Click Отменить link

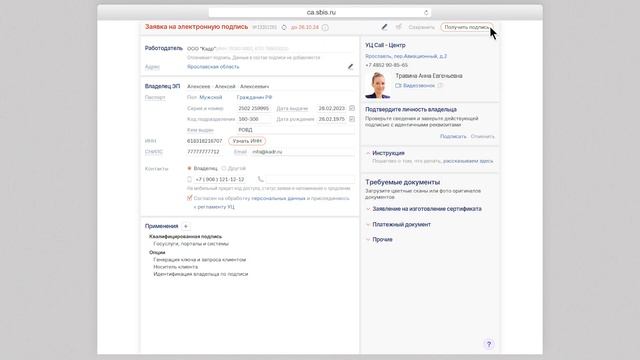pos(482,136)
